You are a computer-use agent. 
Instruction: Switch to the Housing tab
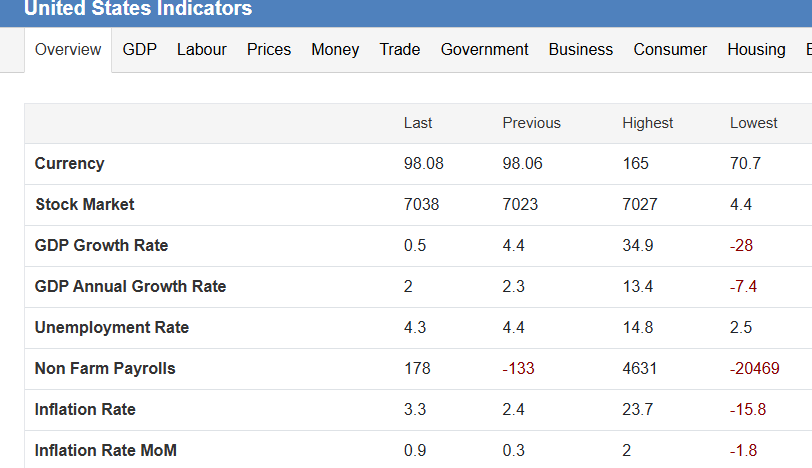[x=756, y=49]
